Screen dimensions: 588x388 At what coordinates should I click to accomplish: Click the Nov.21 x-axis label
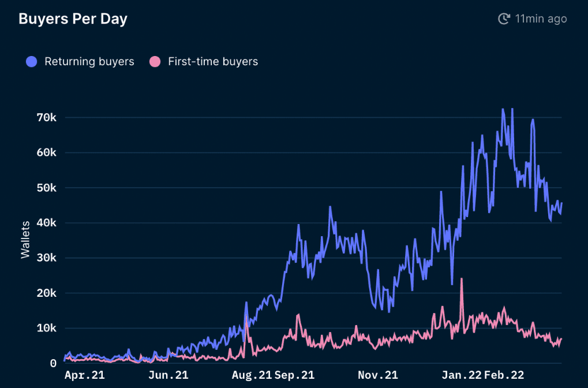tap(378, 375)
